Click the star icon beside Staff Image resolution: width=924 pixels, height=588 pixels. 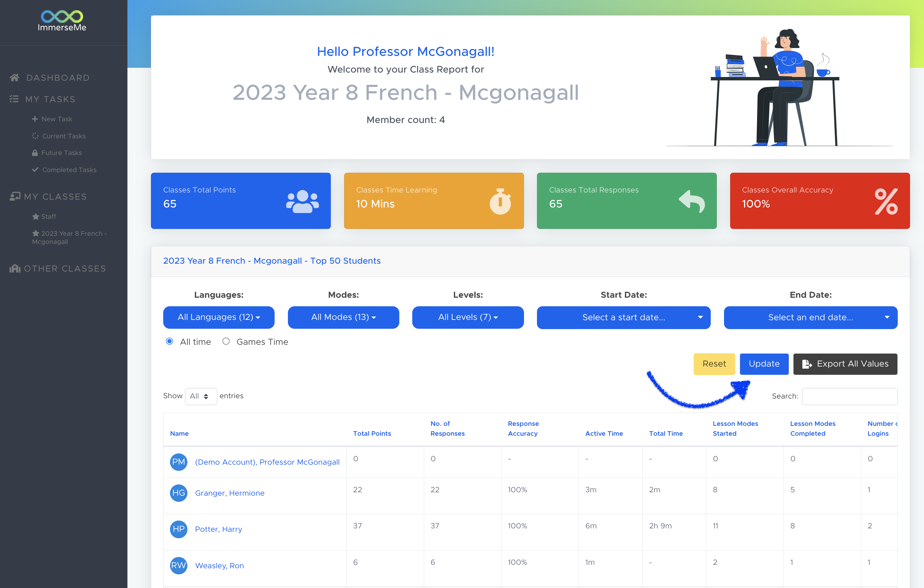pos(36,216)
